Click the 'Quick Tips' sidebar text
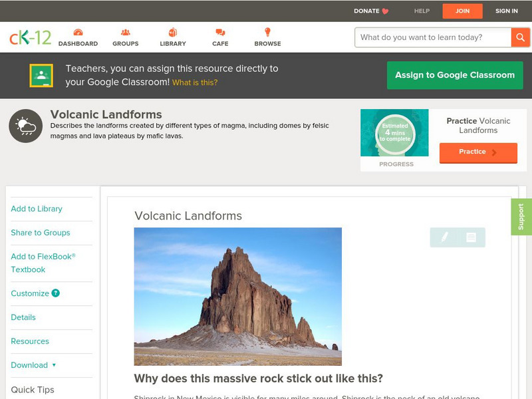 33,390
